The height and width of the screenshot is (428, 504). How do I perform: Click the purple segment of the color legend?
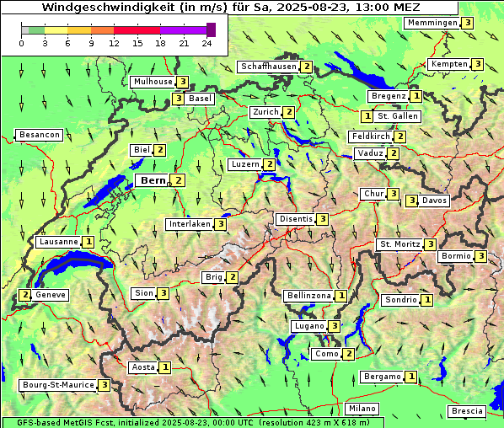point(183,30)
